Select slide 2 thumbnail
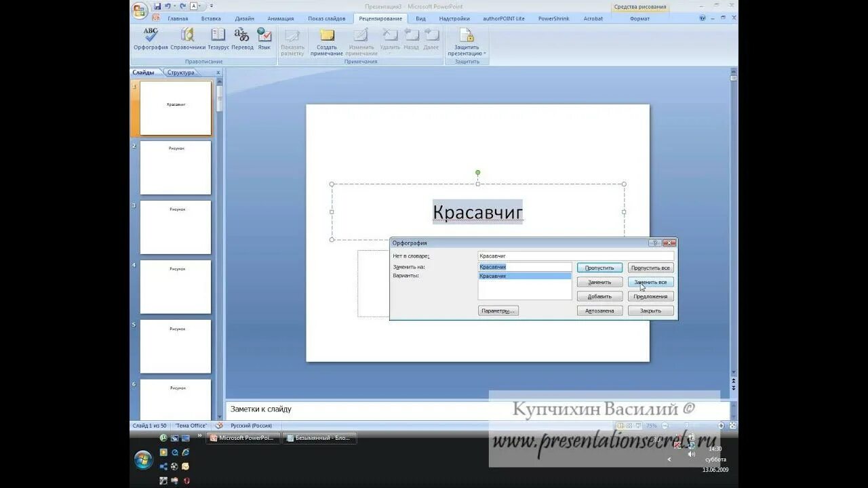 coord(176,167)
